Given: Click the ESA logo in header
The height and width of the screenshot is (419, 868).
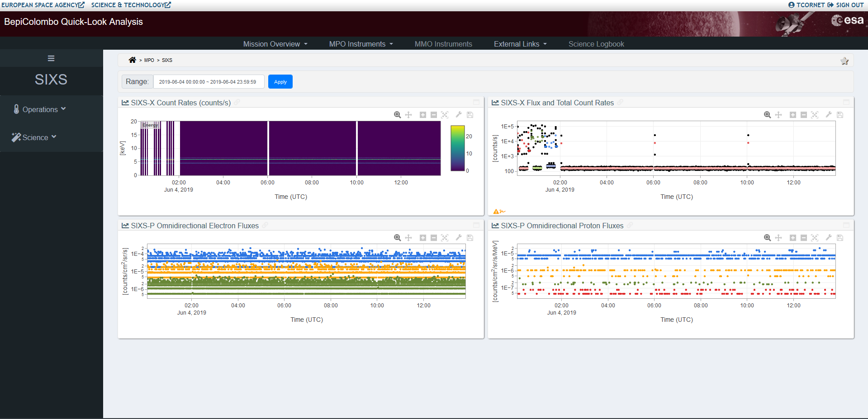Looking at the screenshot, I should point(848,20).
